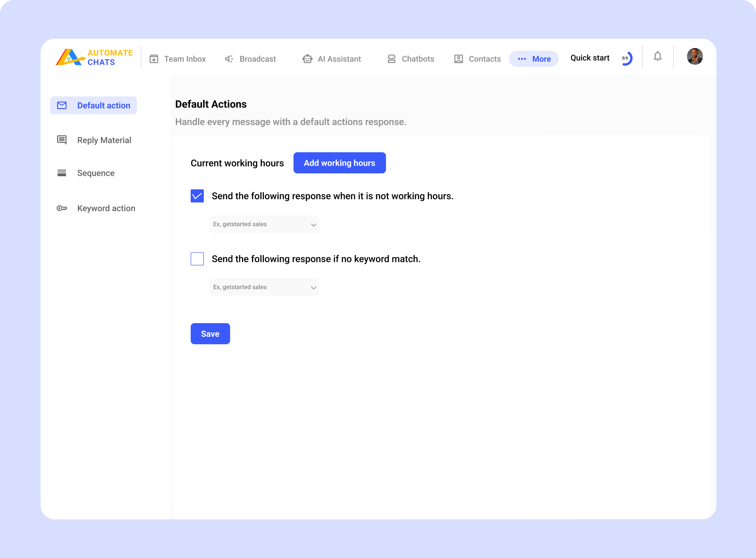Click the Automate Chats logo
Viewport: 756px width, 558px height.
click(x=94, y=57)
